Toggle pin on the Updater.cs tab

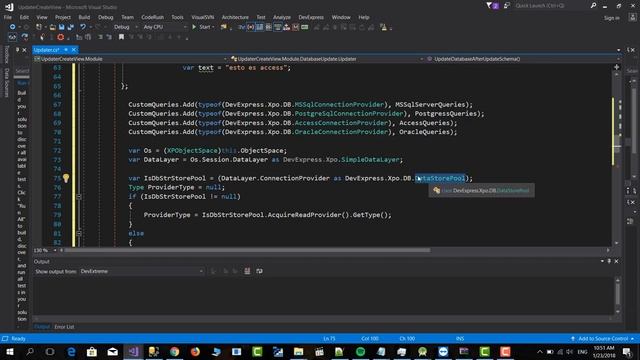pyautogui.click(x=66, y=50)
